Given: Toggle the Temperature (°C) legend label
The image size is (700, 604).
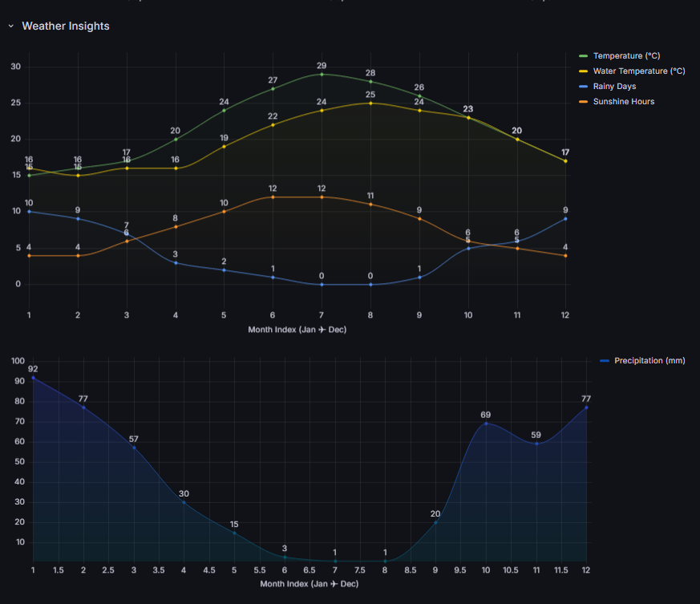Looking at the screenshot, I should click(626, 56).
